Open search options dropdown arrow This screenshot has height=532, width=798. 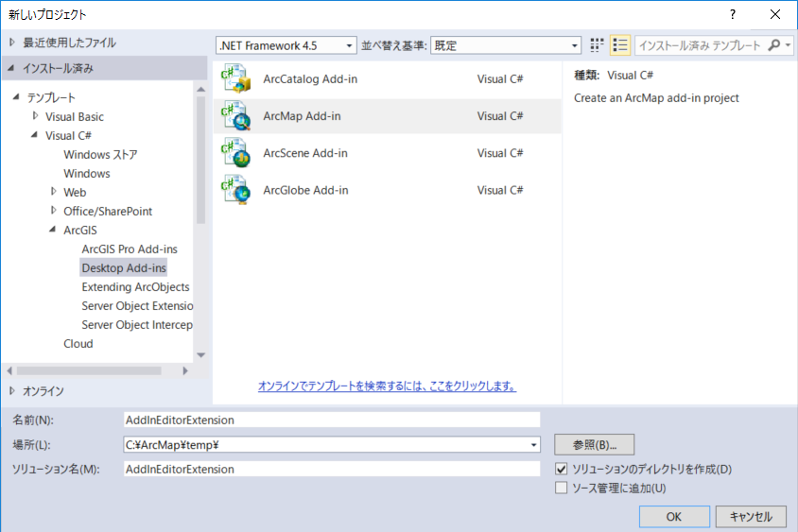pos(788,45)
